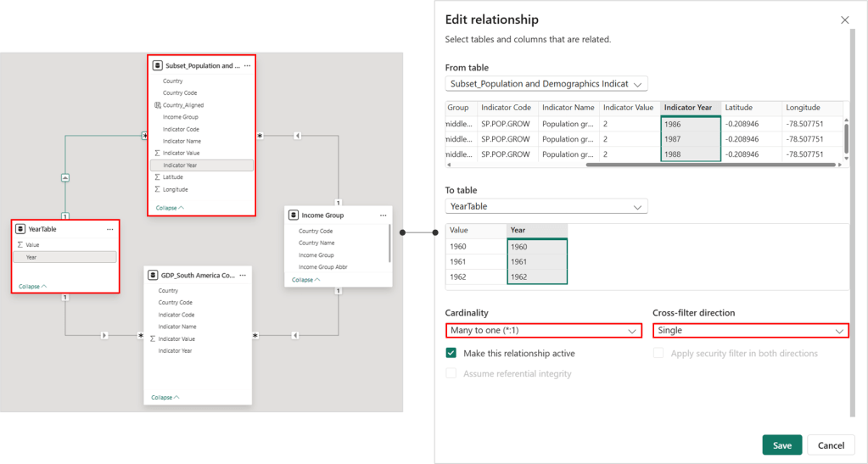Select the Indicator Year column header in the preview
Viewport: 868px width, 464px height.
tap(691, 108)
